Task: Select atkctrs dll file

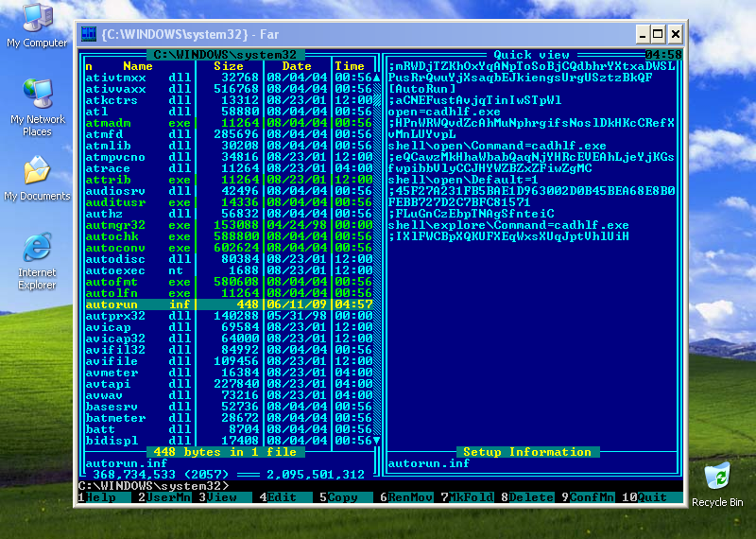Action: click(229, 100)
